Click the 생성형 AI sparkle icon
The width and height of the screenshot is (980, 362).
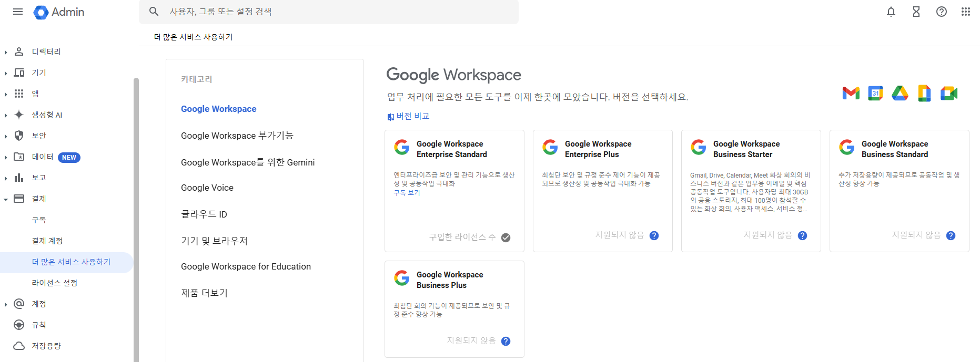(x=19, y=115)
